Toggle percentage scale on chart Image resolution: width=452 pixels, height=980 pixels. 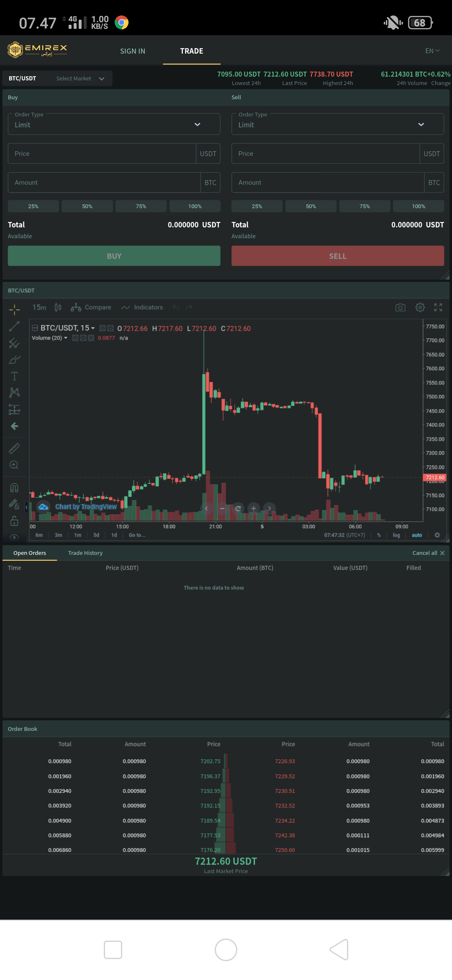[379, 535]
